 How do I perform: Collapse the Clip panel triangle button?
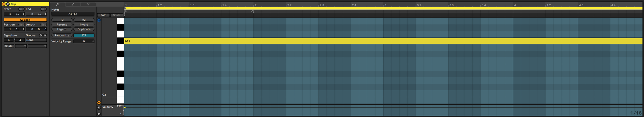[x=8, y=4]
